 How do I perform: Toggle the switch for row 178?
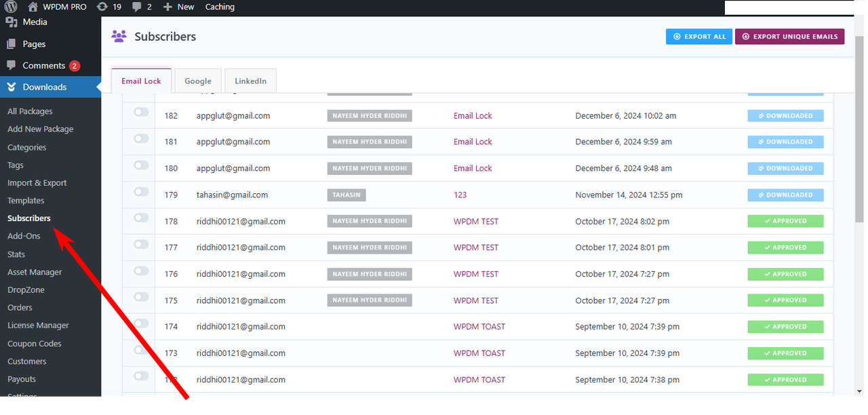(x=141, y=218)
